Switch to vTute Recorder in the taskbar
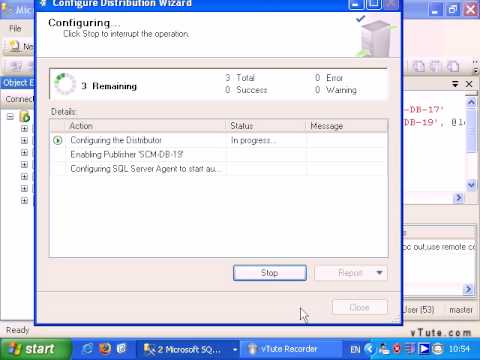Image resolution: width=480 pixels, height=360 pixels. coord(290,349)
